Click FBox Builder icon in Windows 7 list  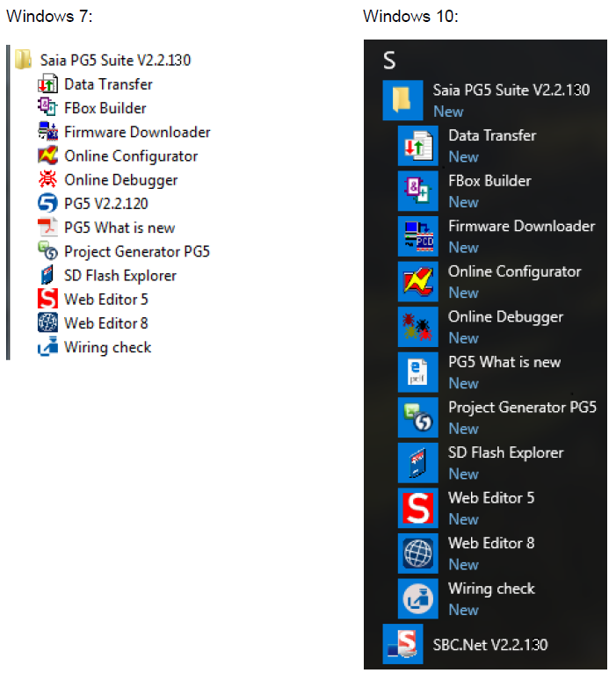point(47,107)
